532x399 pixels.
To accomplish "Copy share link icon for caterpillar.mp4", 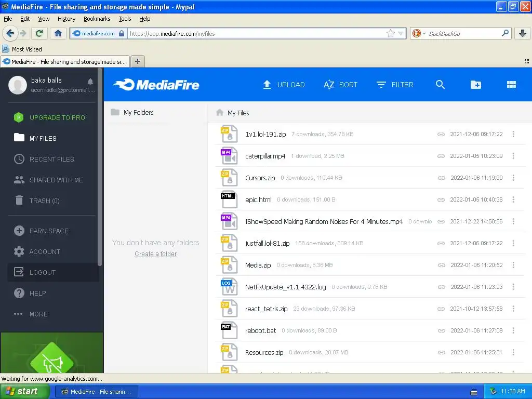I will (441, 156).
